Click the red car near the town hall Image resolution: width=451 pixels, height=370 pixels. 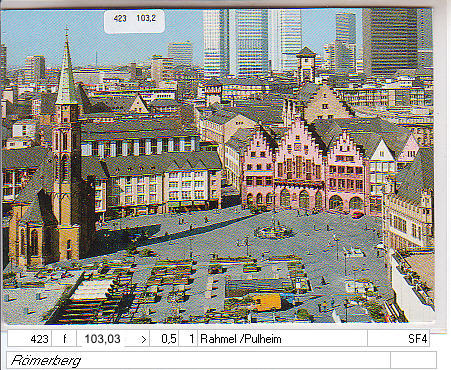click(x=357, y=214)
